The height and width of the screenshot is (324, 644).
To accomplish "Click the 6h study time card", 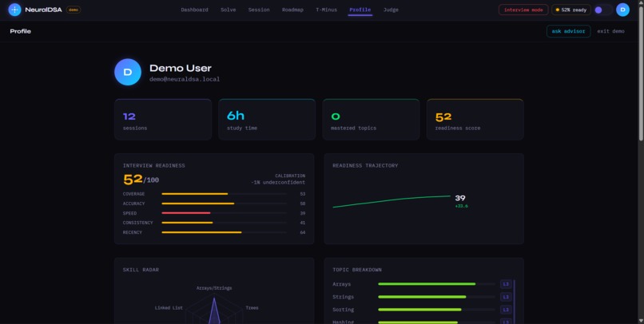I will [x=267, y=120].
